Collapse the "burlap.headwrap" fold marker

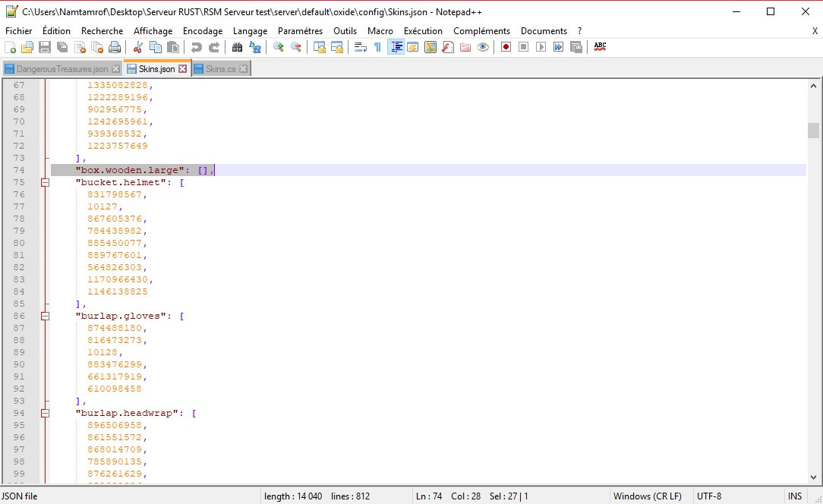[x=45, y=413]
